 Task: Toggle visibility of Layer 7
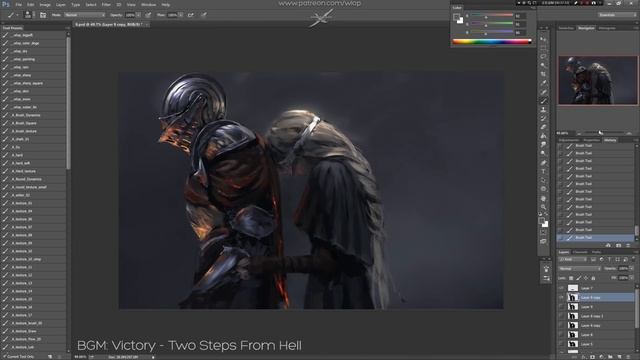[562, 288]
